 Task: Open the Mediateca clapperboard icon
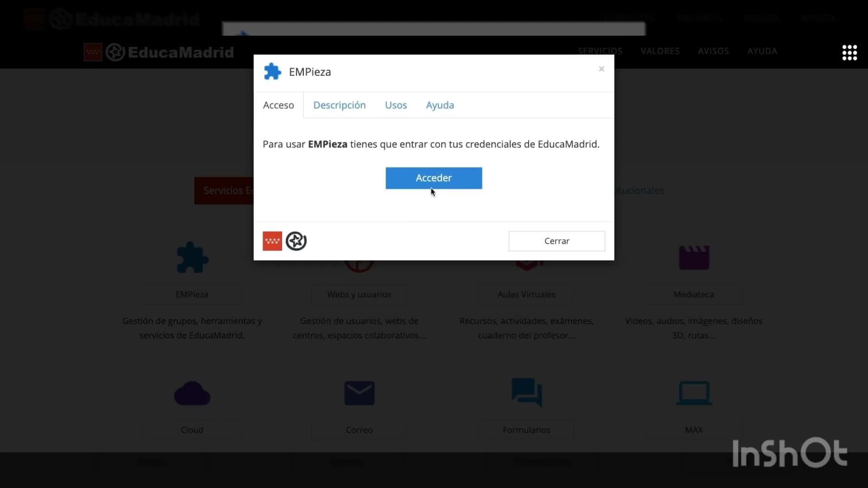pos(693,258)
